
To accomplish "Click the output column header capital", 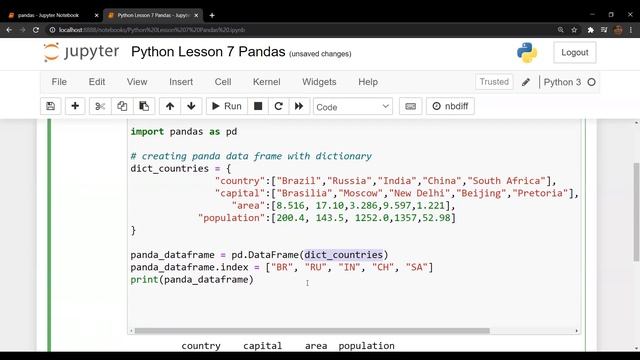I will pos(262,346).
